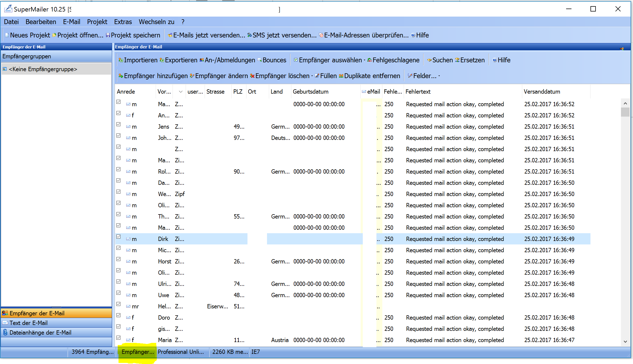Click the Neues Projekt icon
633x364 pixels.
(x=7, y=35)
